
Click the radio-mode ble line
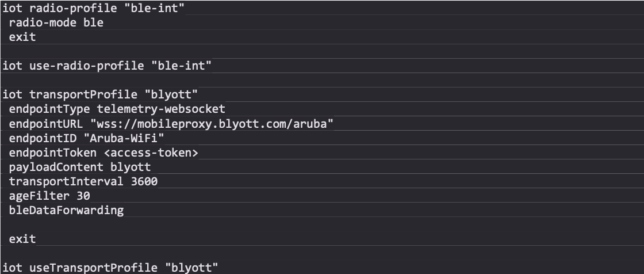56,23
